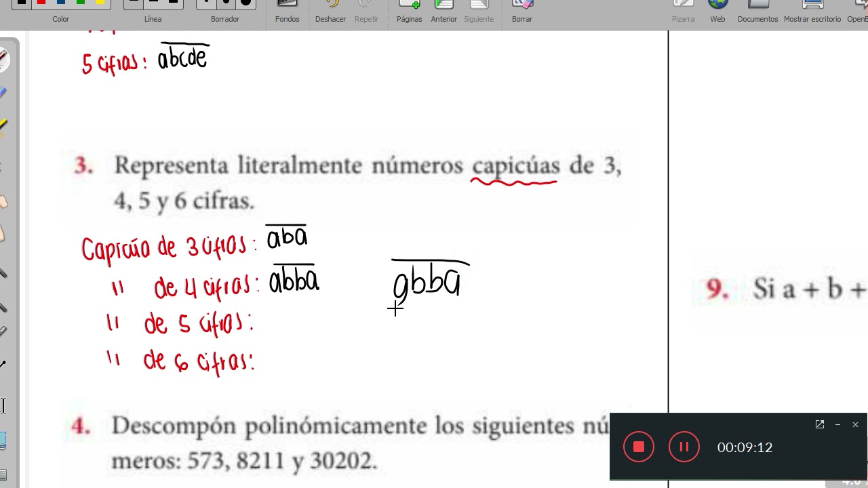Open the OpenBoard menu
This screenshot has height=488, width=868.
pyautogui.click(x=857, y=12)
